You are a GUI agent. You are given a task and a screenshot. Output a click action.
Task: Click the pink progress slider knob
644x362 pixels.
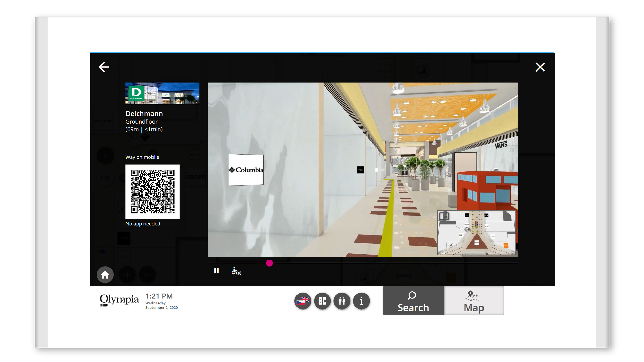click(x=269, y=263)
